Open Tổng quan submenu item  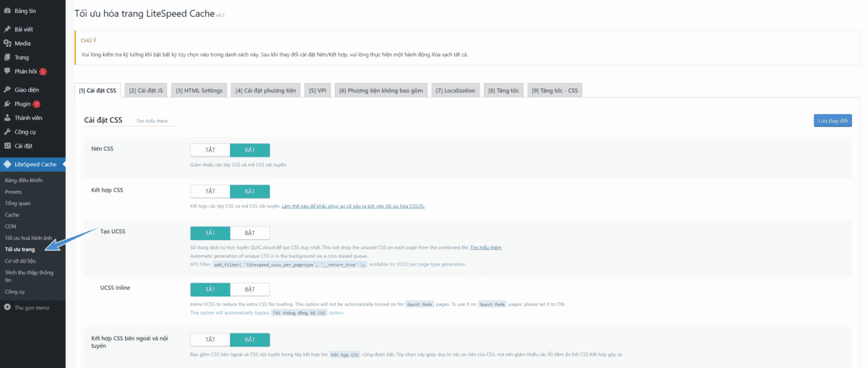(17, 203)
